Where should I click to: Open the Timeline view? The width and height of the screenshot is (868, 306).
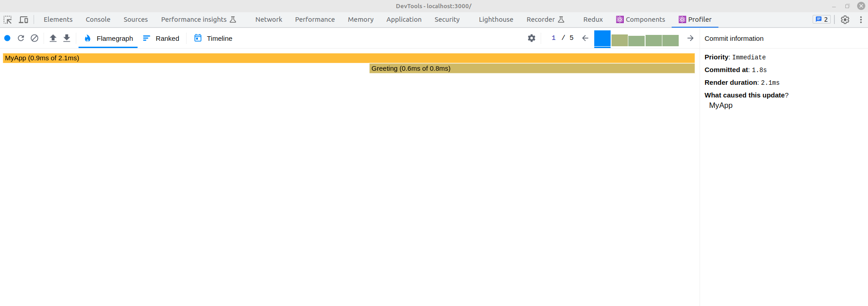click(213, 39)
